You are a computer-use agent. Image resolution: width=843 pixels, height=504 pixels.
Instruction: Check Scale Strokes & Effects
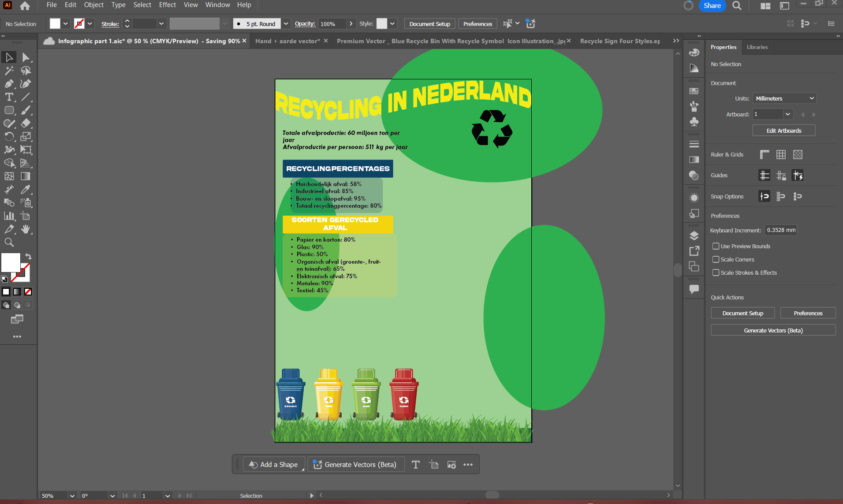(x=716, y=273)
